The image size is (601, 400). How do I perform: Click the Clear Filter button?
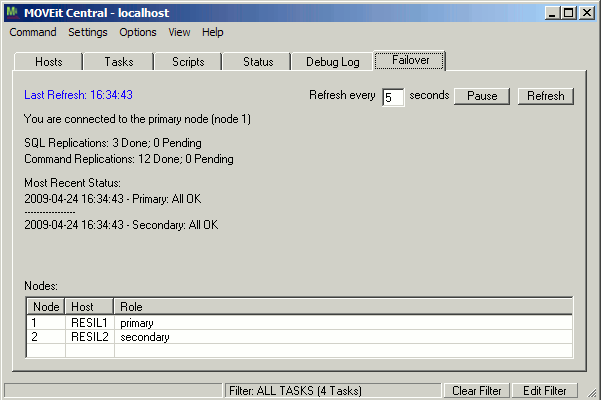coord(476,391)
